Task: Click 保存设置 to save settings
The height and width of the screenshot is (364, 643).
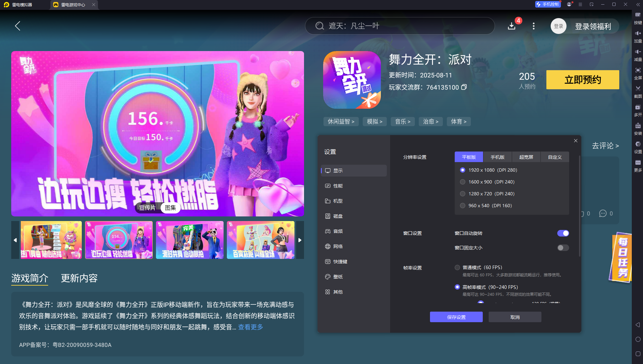Action: [456, 317]
